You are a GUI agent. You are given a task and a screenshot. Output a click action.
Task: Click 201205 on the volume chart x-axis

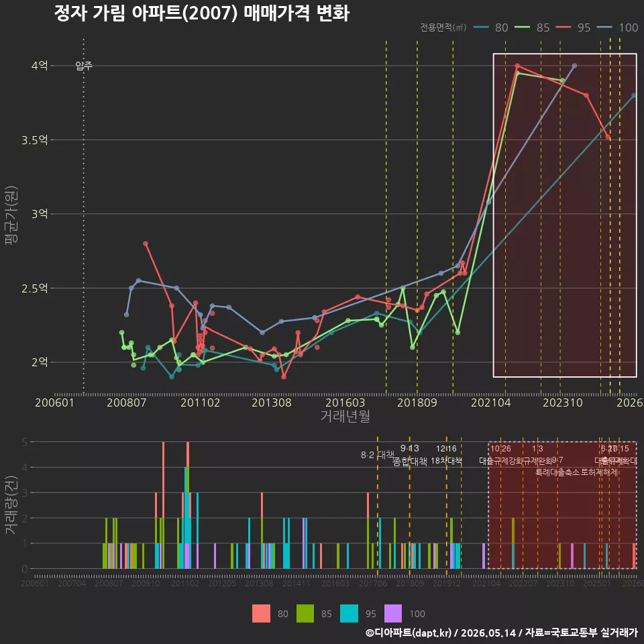pos(222,583)
